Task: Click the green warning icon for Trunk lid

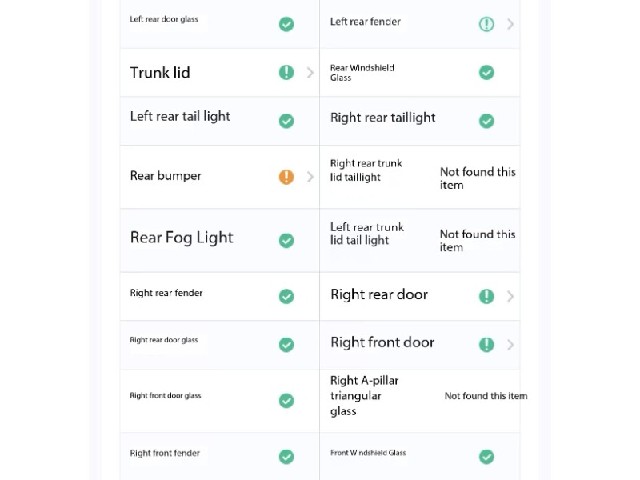Action: pyautogui.click(x=286, y=72)
